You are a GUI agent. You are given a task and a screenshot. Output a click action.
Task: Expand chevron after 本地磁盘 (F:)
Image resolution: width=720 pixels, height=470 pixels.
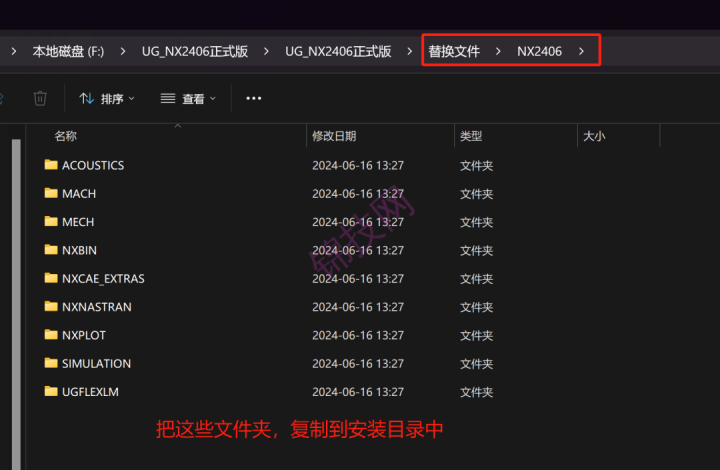point(123,51)
